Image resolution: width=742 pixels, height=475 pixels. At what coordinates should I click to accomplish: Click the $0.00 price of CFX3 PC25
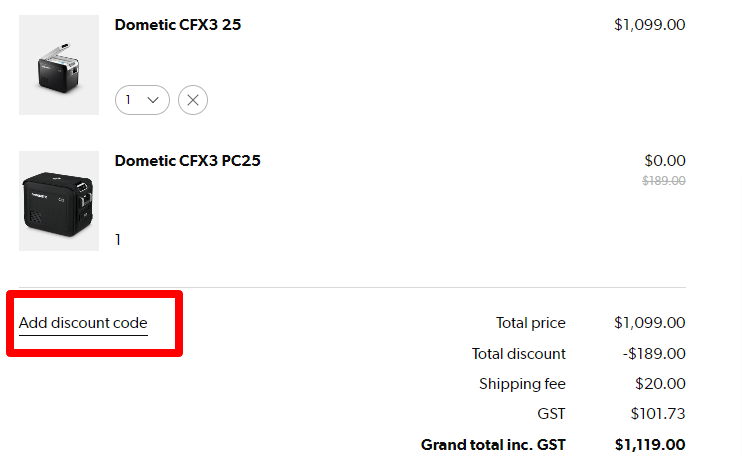point(664,161)
